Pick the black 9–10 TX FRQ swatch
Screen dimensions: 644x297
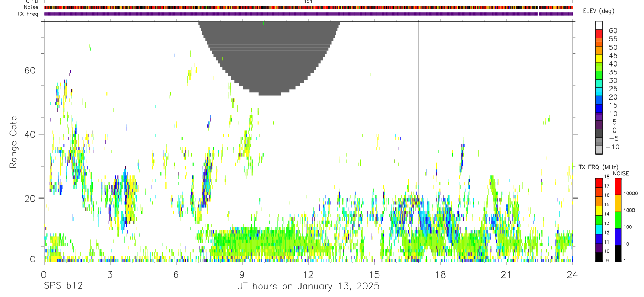pyautogui.click(x=599, y=257)
